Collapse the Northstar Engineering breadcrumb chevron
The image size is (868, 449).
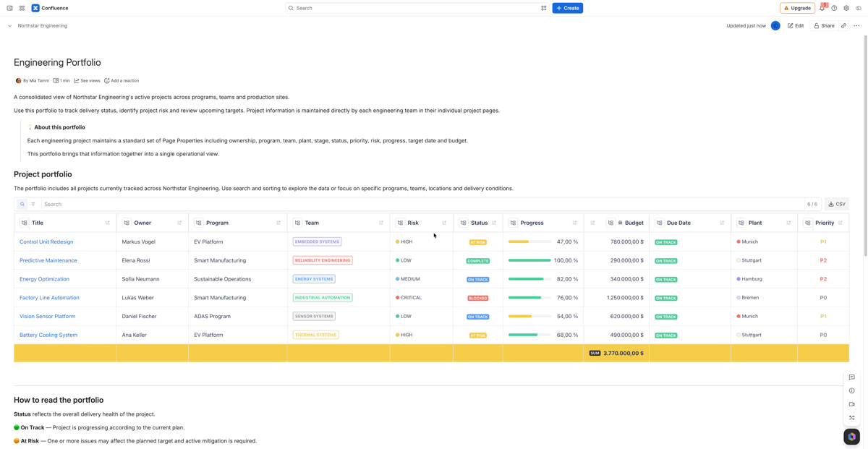point(9,26)
